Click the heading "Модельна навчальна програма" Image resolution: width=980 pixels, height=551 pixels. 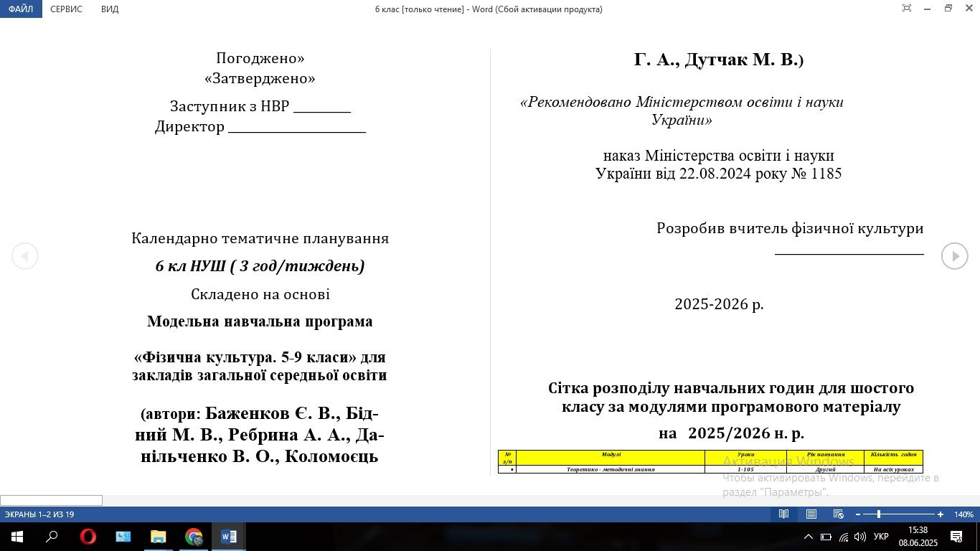[260, 321]
